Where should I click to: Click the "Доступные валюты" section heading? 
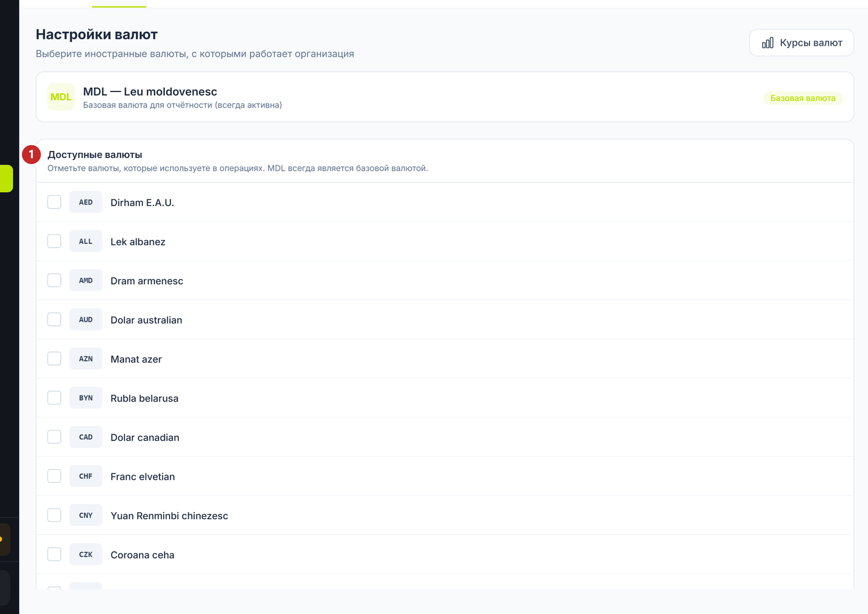pos(95,155)
